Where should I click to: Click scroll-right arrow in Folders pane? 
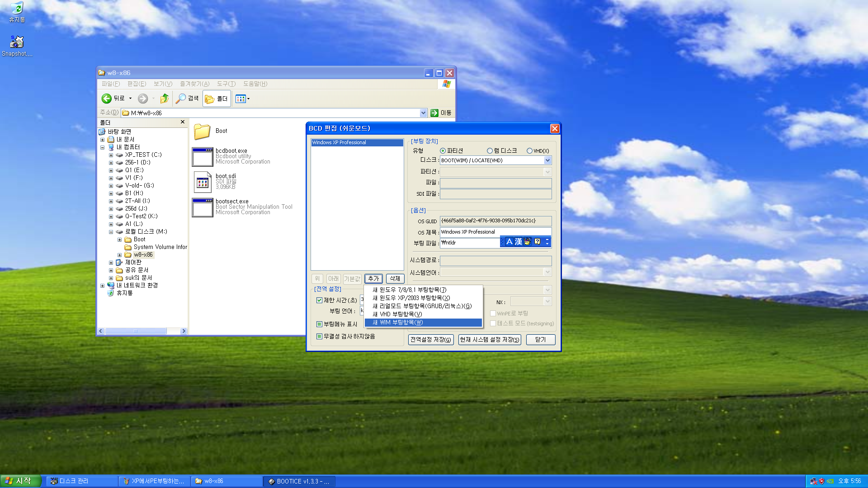[184, 331]
